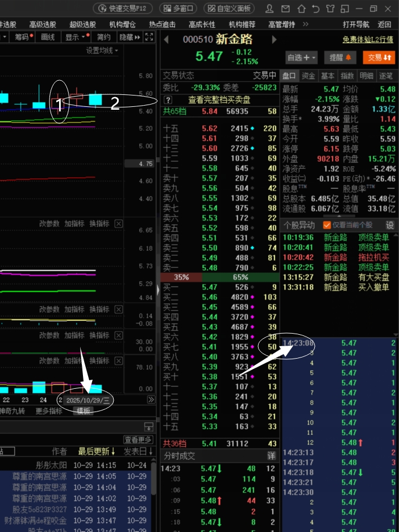The width and height of the screenshot is (399, 532).
Task: Open the 筹码 chip distribution tool
Action: 23,37
